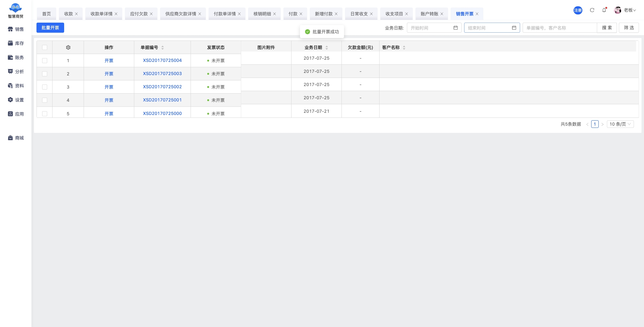Open the 商城 sidebar bag icon

(x=10, y=138)
